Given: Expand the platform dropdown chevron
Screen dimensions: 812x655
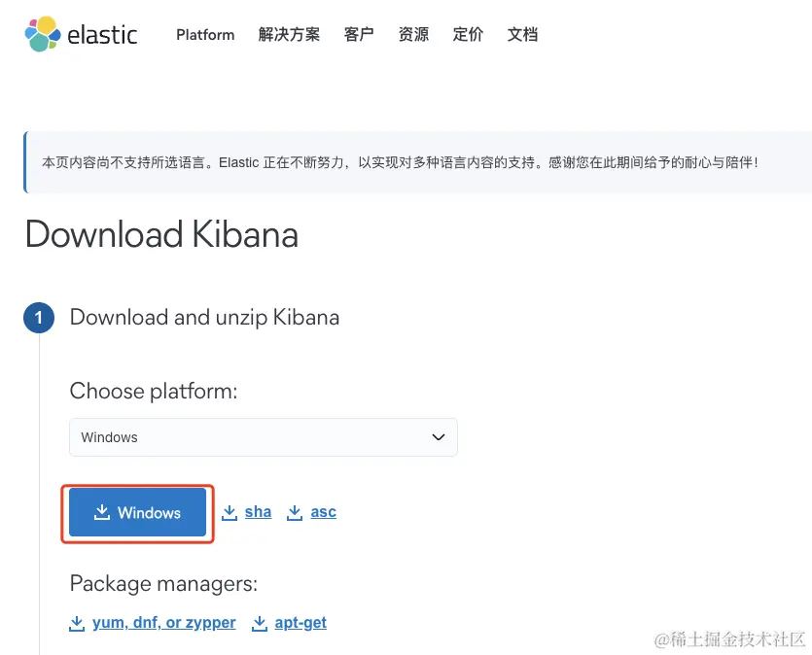Looking at the screenshot, I should [x=438, y=437].
